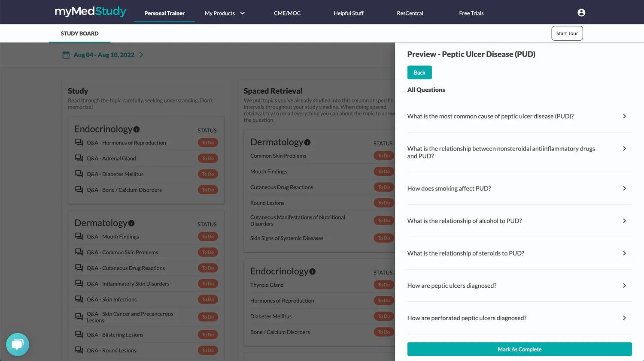The image size is (644, 361).
Task: Open Q&A - Hormones of Reproduction topic
Action: (126, 143)
